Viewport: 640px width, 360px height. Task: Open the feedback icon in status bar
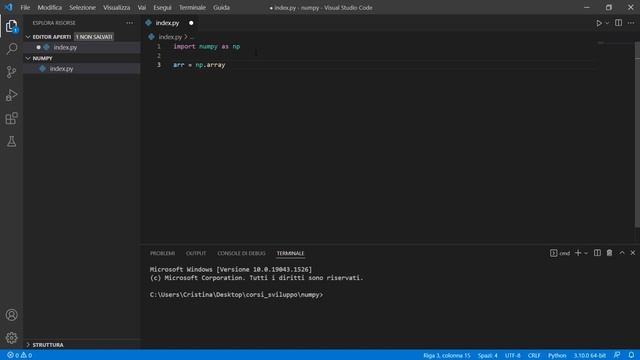pyautogui.click(x=617, y=355)
